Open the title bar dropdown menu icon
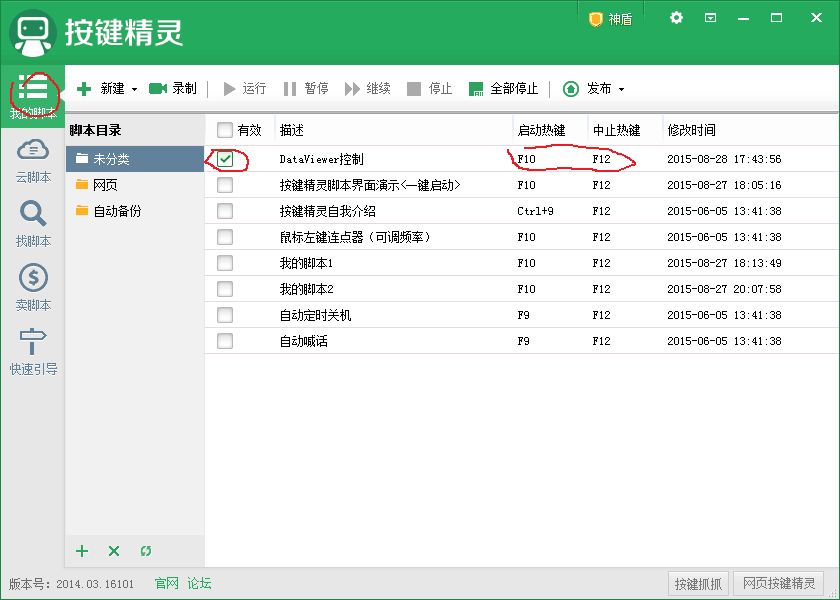Image resolution: width=840 pixels, height=600 pixels. [x=710, y=18]
